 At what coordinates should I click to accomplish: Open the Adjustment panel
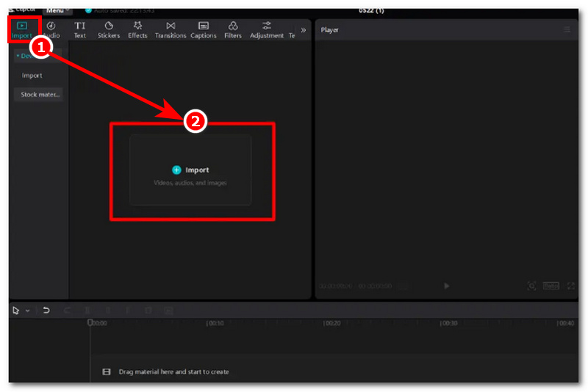point(267,29)
